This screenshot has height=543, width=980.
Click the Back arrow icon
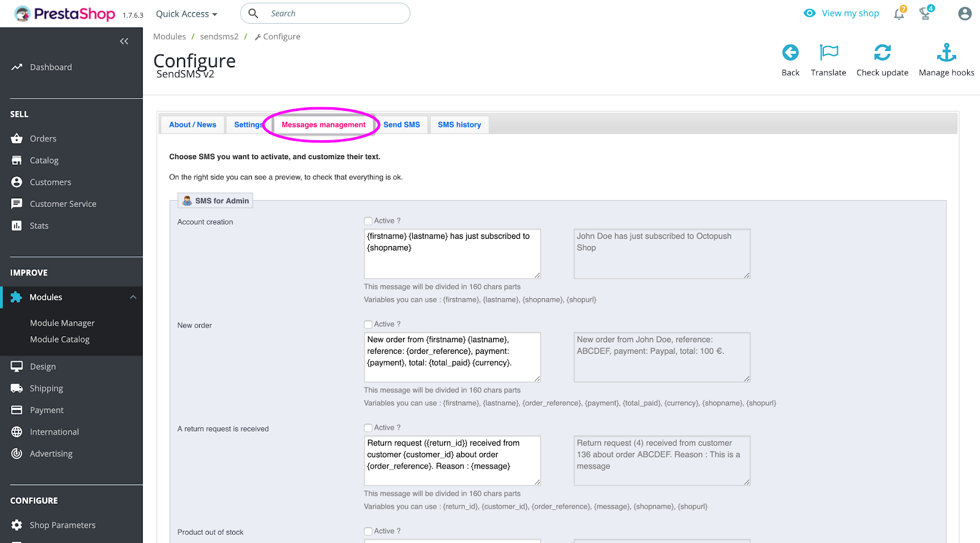pyautogui.click(x=790, y=53)
